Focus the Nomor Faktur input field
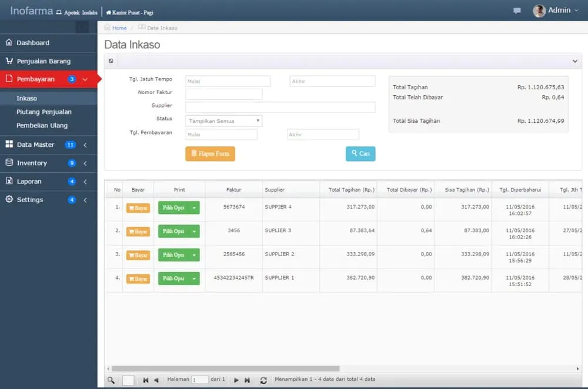Screen dimensions: 588x389 point(223,94)
